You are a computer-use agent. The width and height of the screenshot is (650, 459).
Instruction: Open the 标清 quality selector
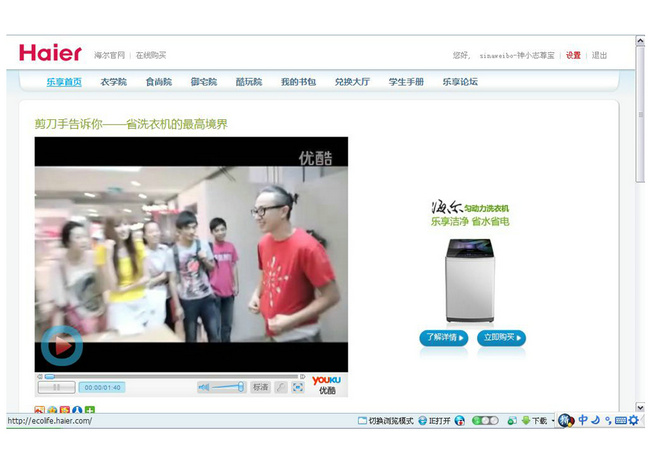click(x=260, y=387)
